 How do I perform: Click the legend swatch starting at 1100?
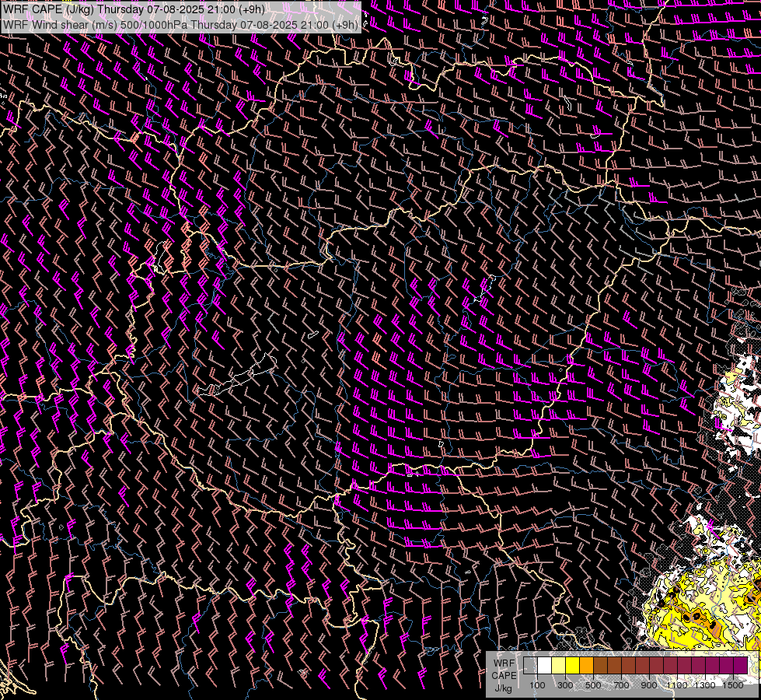(684, 666)
